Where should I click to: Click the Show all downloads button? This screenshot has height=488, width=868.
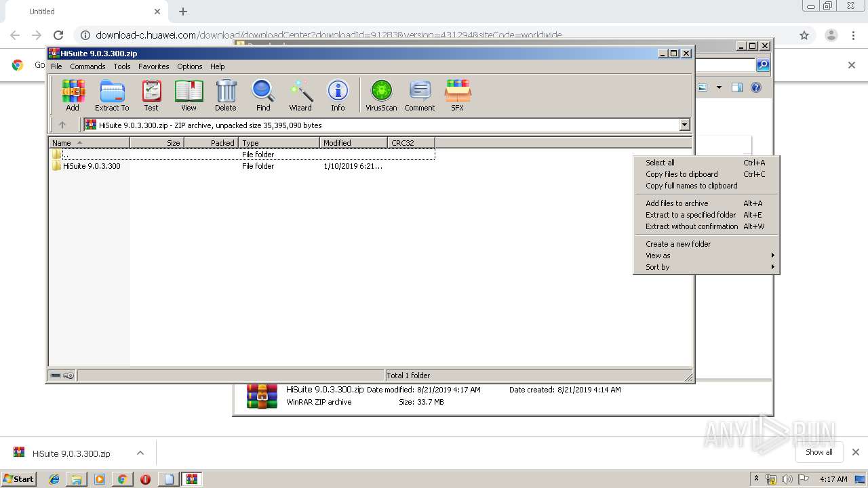click(x=818, y=452)
